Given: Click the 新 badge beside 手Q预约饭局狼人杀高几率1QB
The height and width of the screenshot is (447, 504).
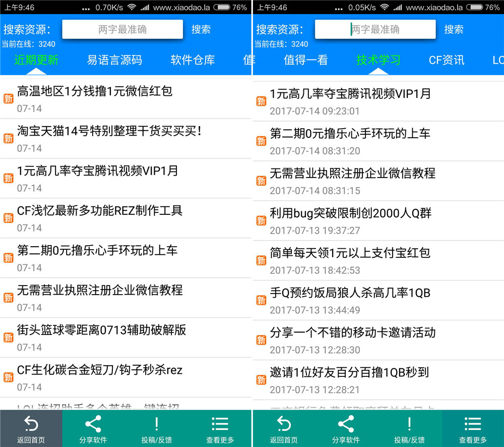Looking at the screenshot, I should [261, 301].
